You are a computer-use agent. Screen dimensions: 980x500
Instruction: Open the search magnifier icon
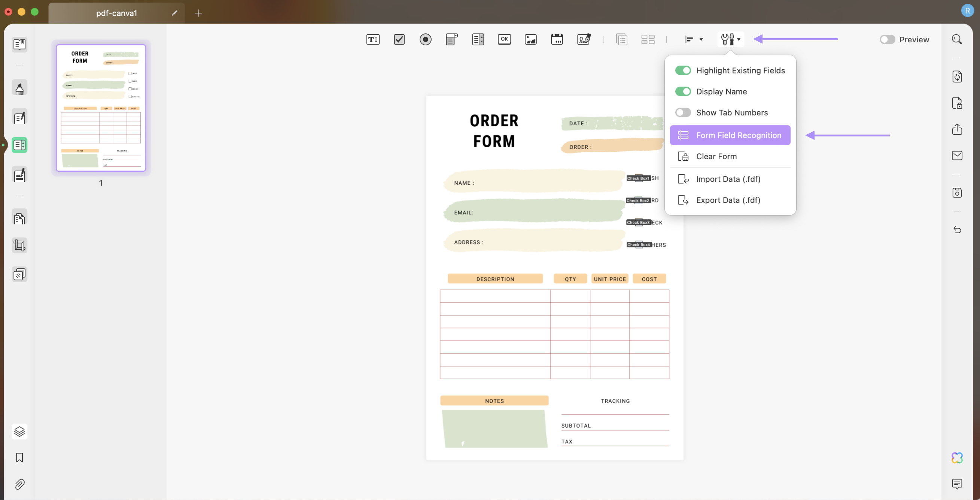pos(956,39)
